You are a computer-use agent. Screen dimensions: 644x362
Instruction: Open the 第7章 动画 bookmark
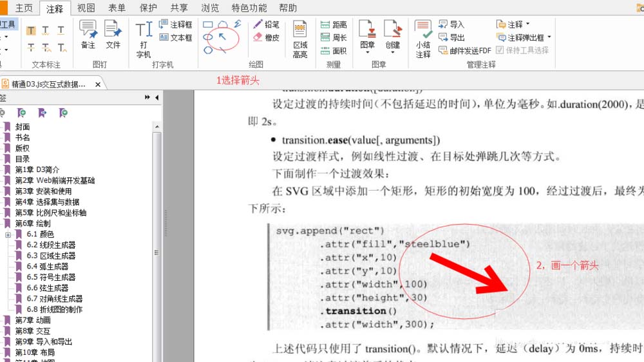33,320
